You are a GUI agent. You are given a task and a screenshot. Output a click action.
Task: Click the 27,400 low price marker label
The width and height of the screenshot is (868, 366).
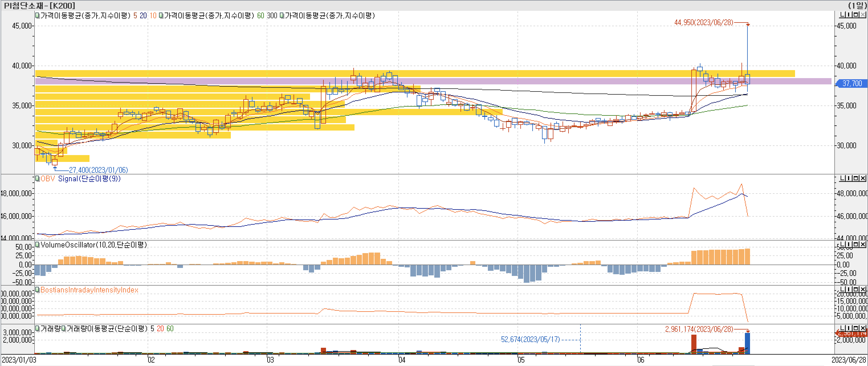click(x=98, y=170)
